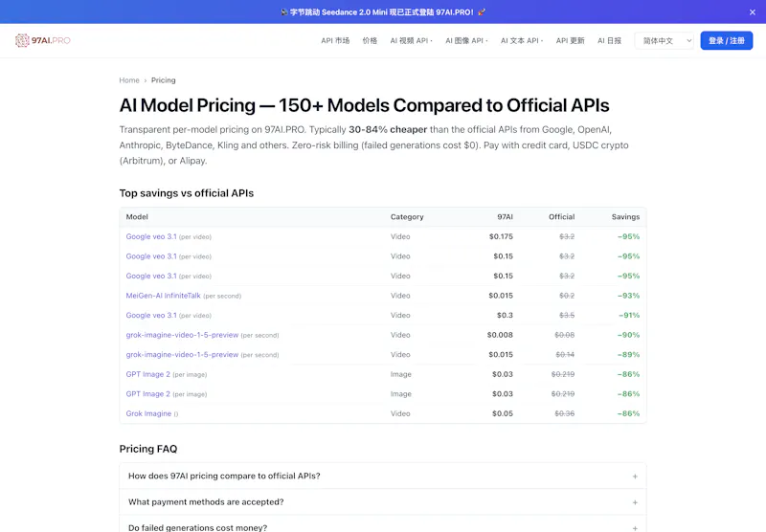Expand the AI 视频 API menu
Image resolution: width=766 pixels, height=532 pixels.
pyautogui.click(x=411, y=40)
